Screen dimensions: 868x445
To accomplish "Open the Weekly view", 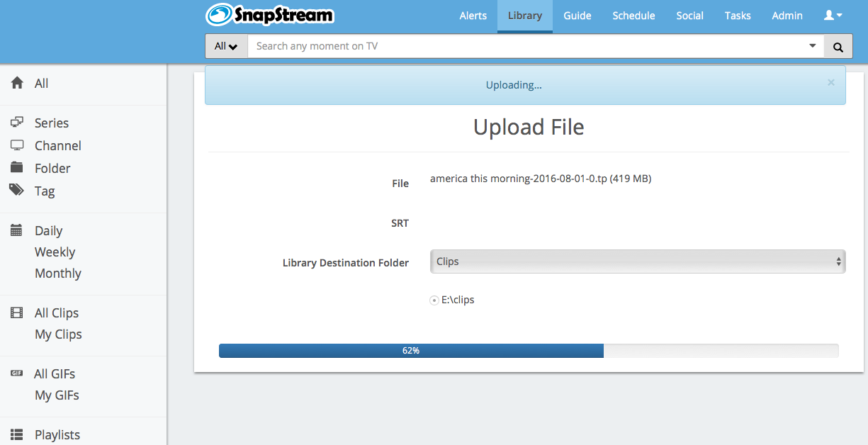I will coord(55,252).
